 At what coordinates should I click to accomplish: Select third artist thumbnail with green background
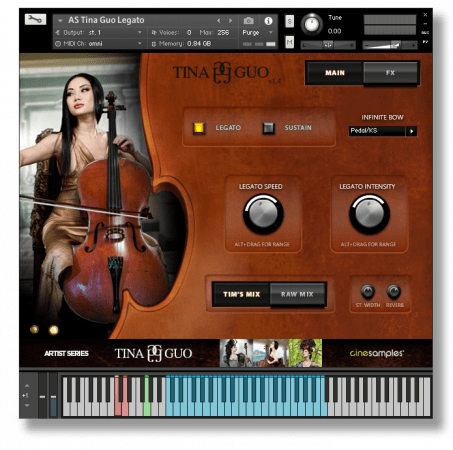point(305,353)
